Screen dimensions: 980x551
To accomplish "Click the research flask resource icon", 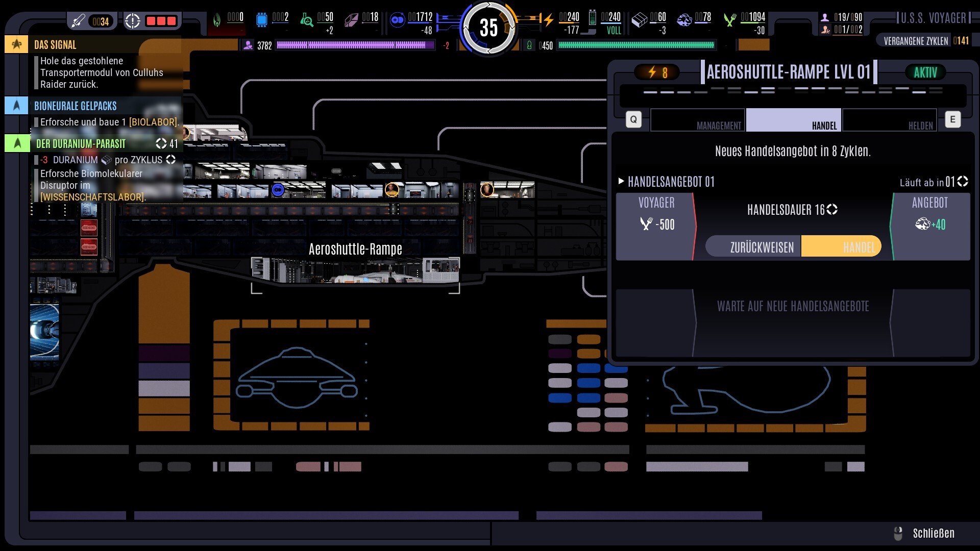I will point(306,20).
